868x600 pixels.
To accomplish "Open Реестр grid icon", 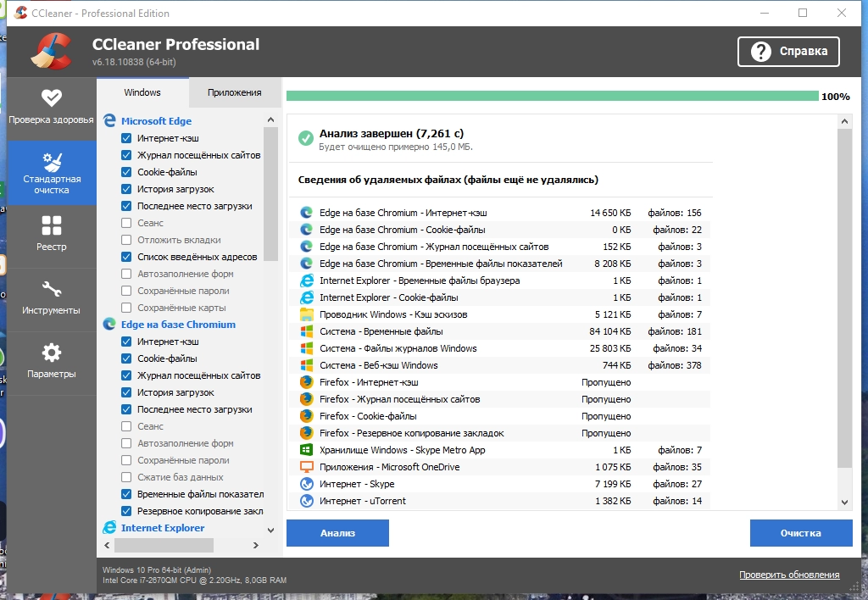I will coord(52,225).
